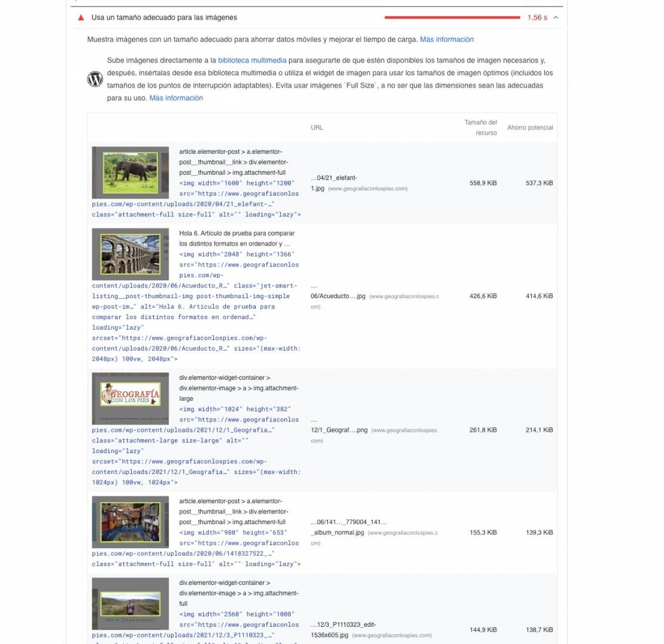Click the '426,6 KiB' resource size value
664x644 pixels.
(483, 296)
